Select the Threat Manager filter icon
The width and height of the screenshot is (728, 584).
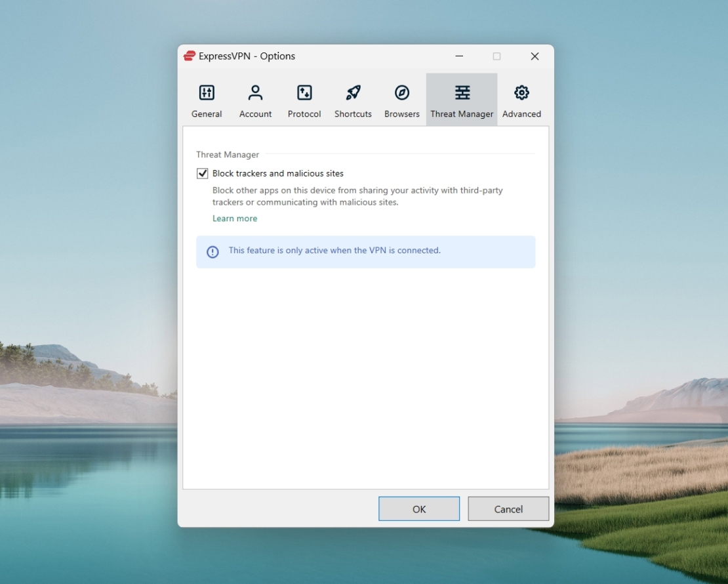pyautogui.click(x=461, y=93)
